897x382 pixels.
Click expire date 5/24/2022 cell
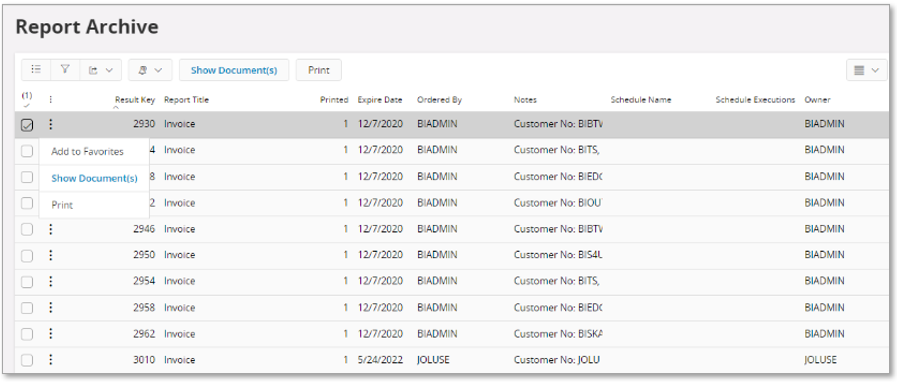(380, 360)
